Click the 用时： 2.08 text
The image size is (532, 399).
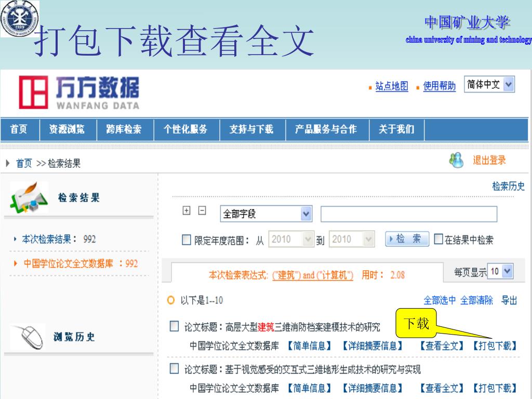tap(383, 275)
